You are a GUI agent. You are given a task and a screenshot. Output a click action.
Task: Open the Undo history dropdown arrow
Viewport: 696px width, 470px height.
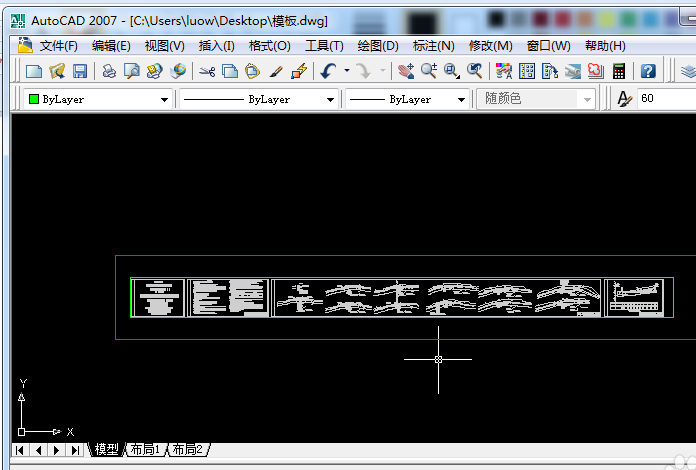point(347,71)
